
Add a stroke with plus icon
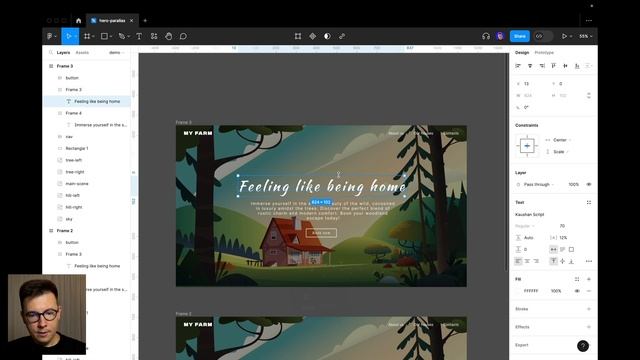pyautogui.click(x=589, y=309)
